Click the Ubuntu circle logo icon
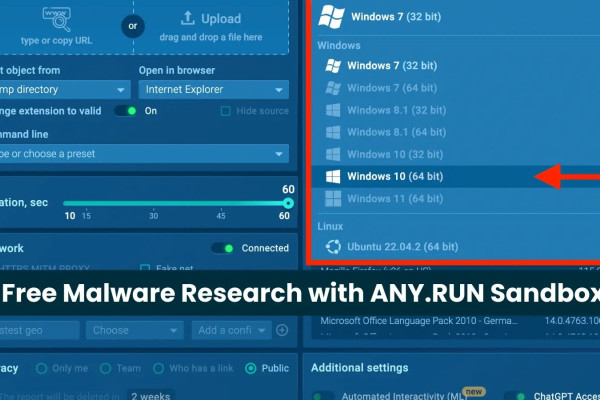Image resolution: width=600 pixels, height=400 pixels. (333, 247)
